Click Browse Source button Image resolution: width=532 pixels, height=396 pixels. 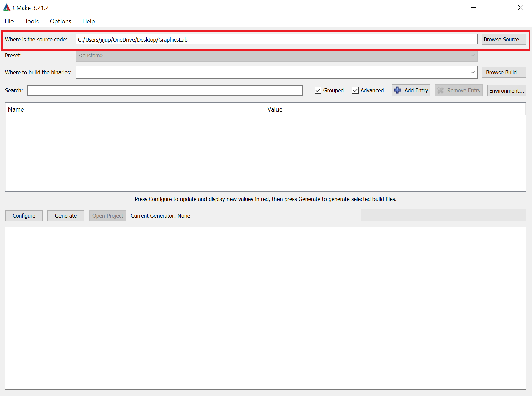point(504,39)
